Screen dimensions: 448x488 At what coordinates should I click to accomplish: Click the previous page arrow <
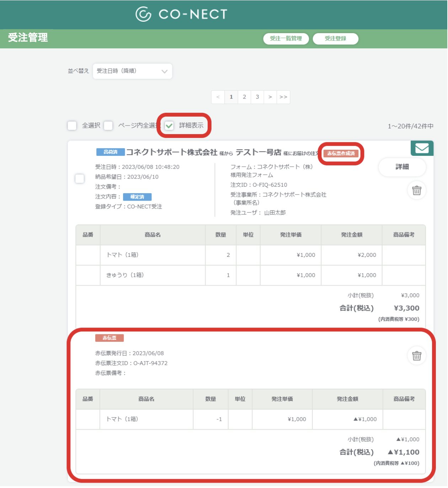pos(218,97)
